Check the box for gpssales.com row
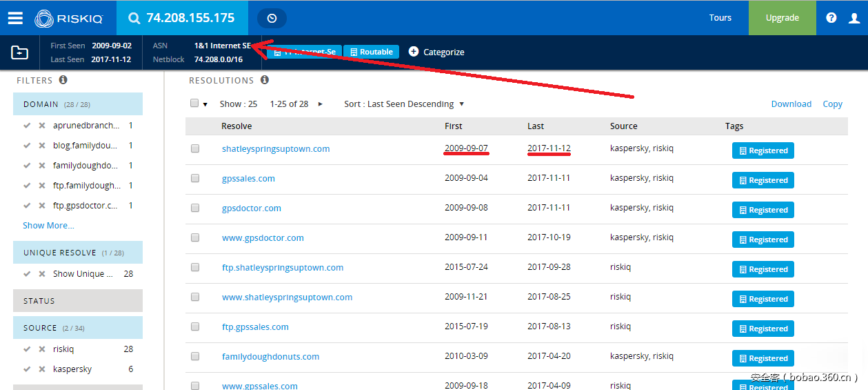 point(195,179)
